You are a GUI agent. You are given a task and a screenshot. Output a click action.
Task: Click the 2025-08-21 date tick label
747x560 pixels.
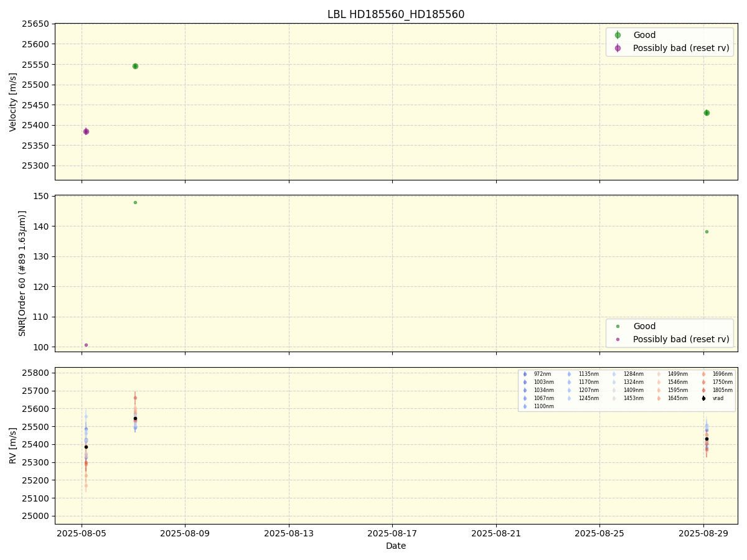(x=496, y=533)
